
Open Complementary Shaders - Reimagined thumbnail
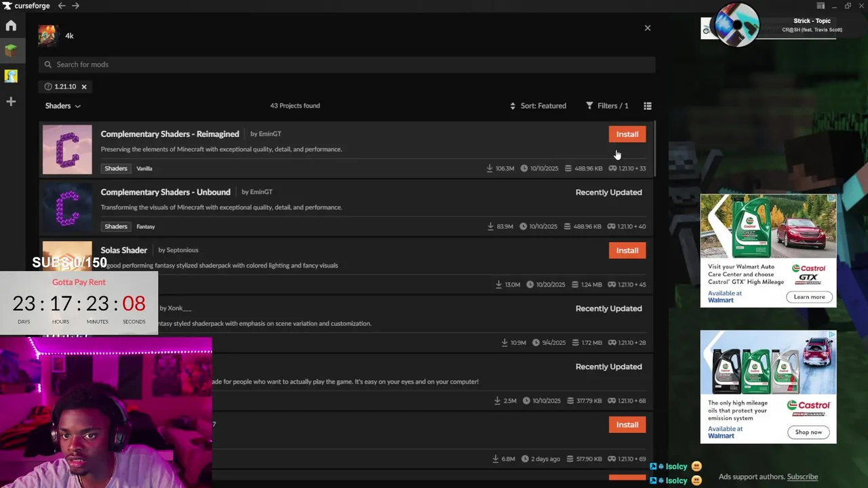click(x=67, y=149)
